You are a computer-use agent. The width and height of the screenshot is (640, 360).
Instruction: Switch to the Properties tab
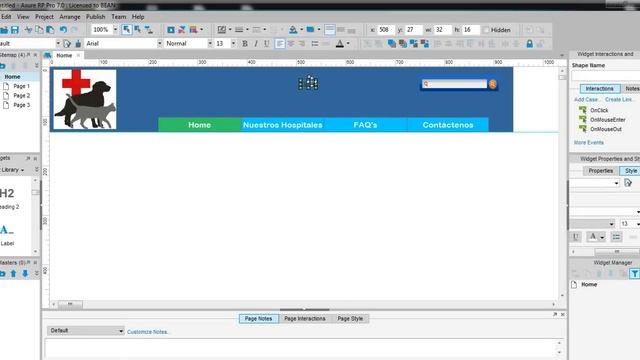(x=600, y=171)
